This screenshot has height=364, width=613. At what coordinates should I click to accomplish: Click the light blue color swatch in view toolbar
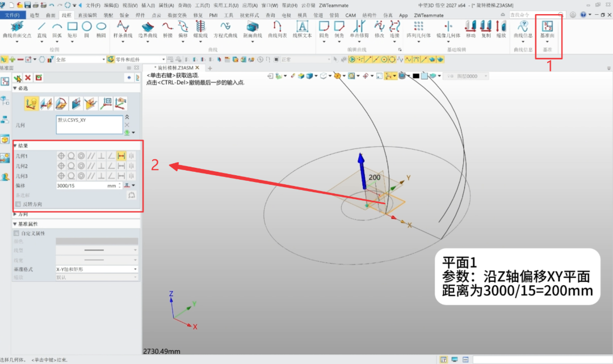coord(424,76)
